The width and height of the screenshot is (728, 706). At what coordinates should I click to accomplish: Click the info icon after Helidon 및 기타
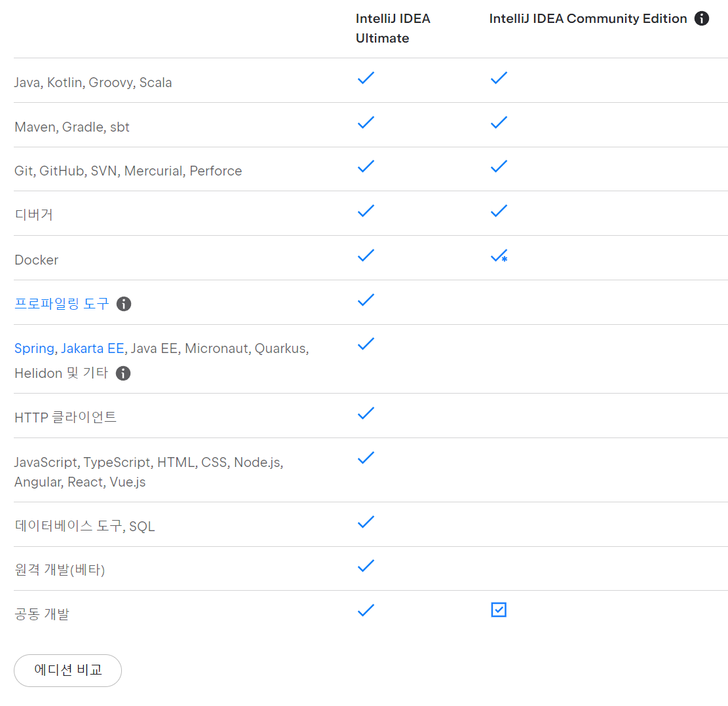[x=123, y=374]
